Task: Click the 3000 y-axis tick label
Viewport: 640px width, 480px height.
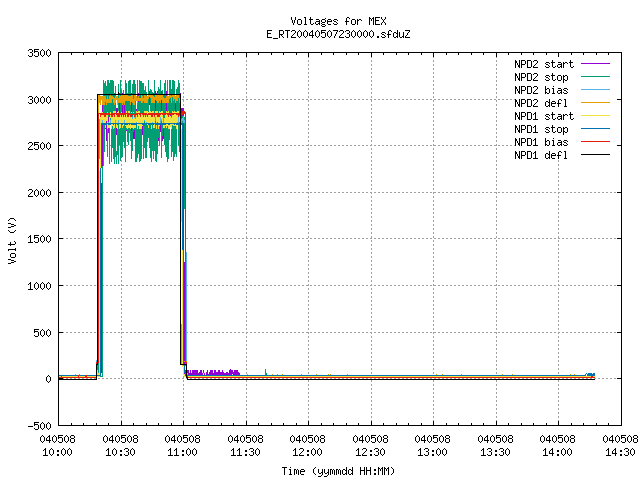Action: 40,100
